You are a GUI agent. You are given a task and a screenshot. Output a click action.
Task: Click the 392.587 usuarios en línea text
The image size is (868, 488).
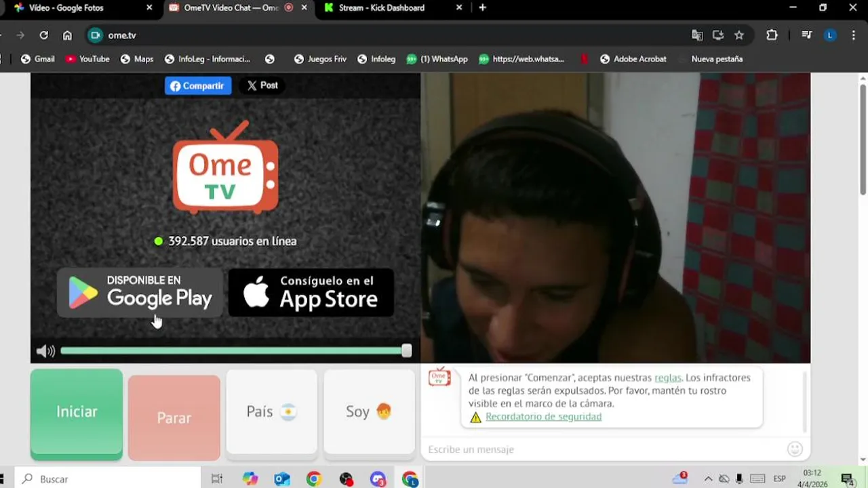233,241
